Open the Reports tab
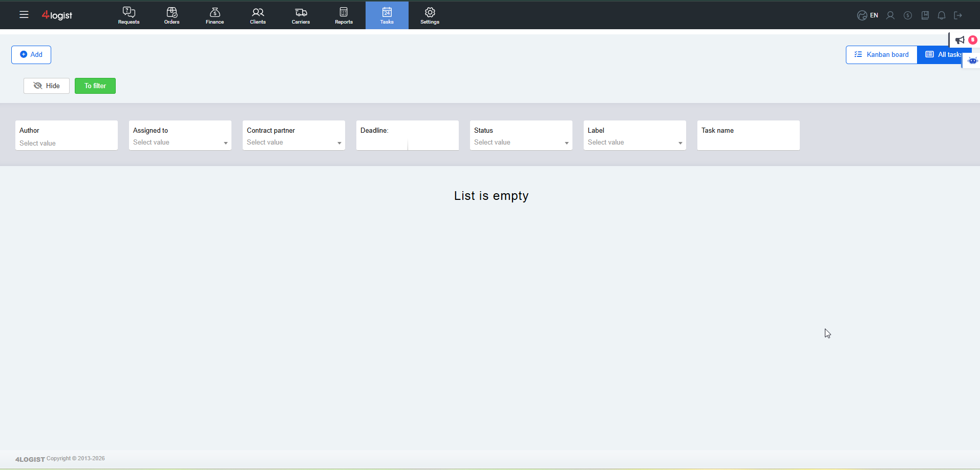This screenshot has height=470, width=980. [x=344, y=15]
